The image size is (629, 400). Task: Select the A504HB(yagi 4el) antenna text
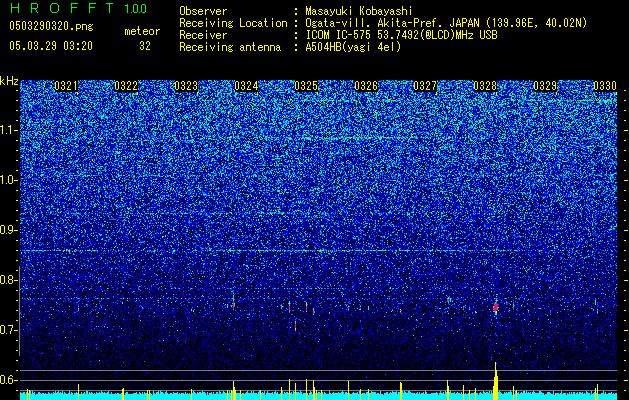coord(353,47)
